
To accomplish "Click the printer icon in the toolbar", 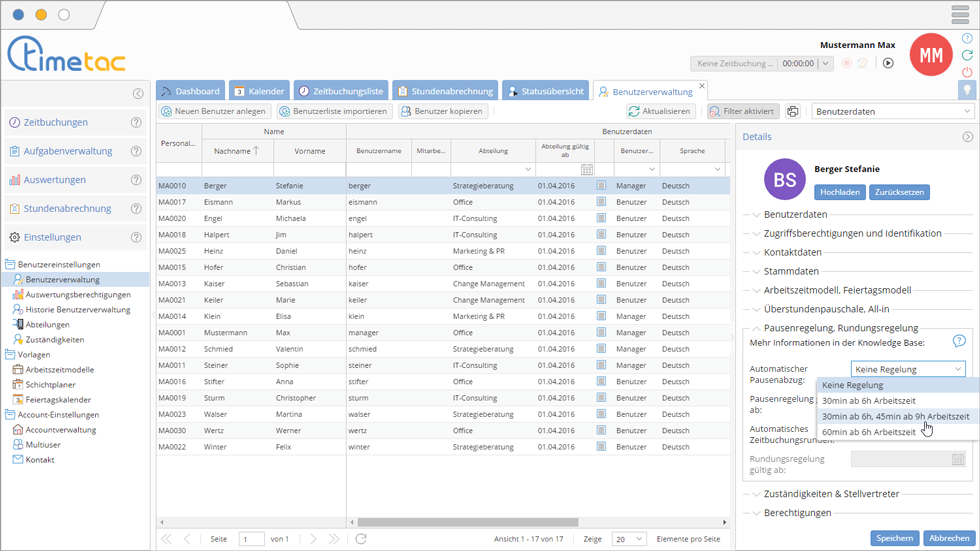I will [793, 112].
